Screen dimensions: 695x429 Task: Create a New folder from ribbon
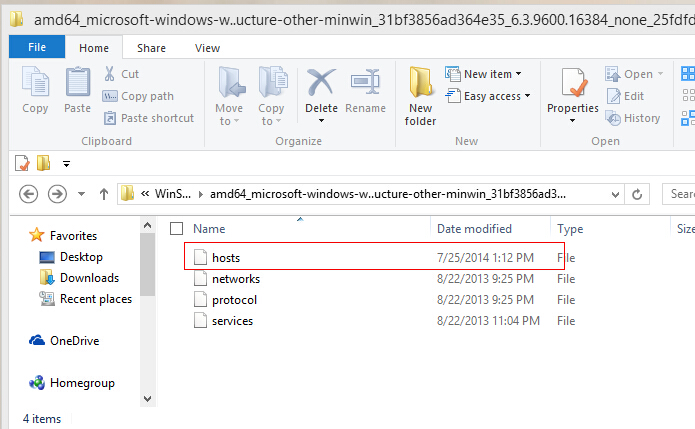point(420,96)
